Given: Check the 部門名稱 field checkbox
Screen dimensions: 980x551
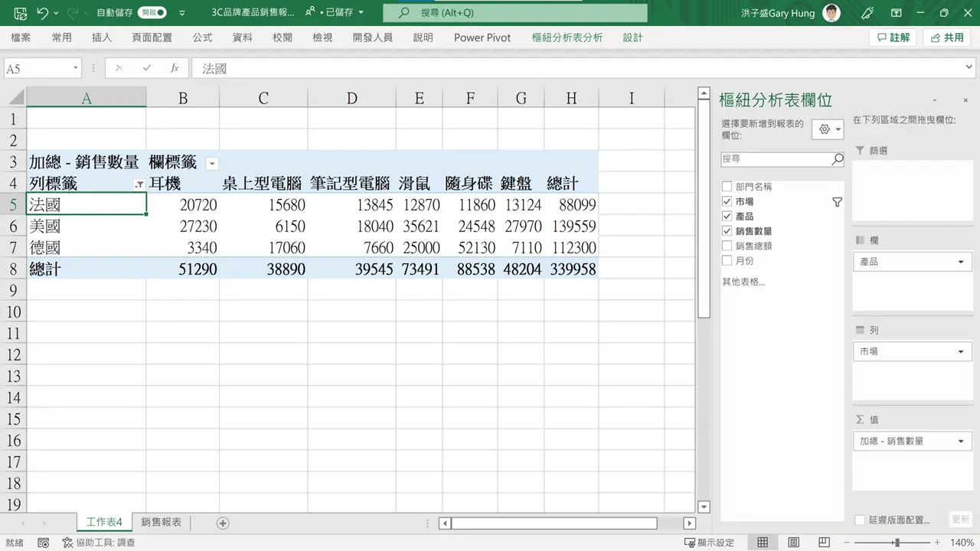Looking at the screenshot, I should point(727,187).
